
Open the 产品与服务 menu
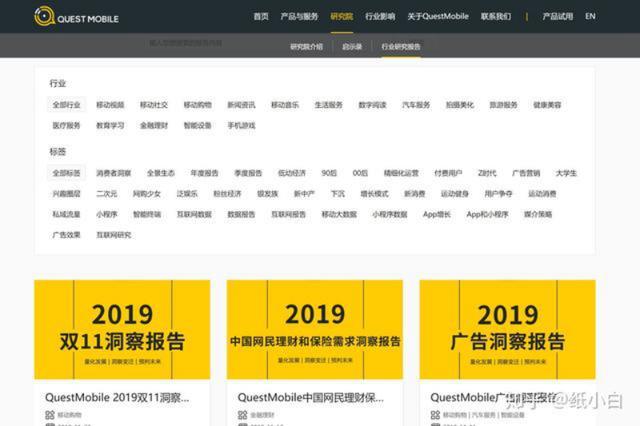pos(299,16)
